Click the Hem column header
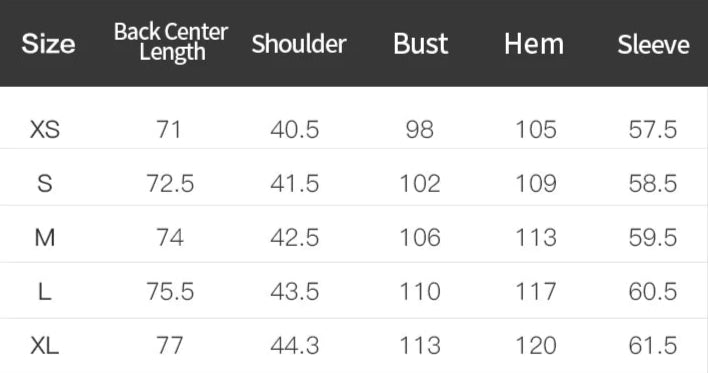The width and height of the screenshot is (708, 373). coord(534,44)
